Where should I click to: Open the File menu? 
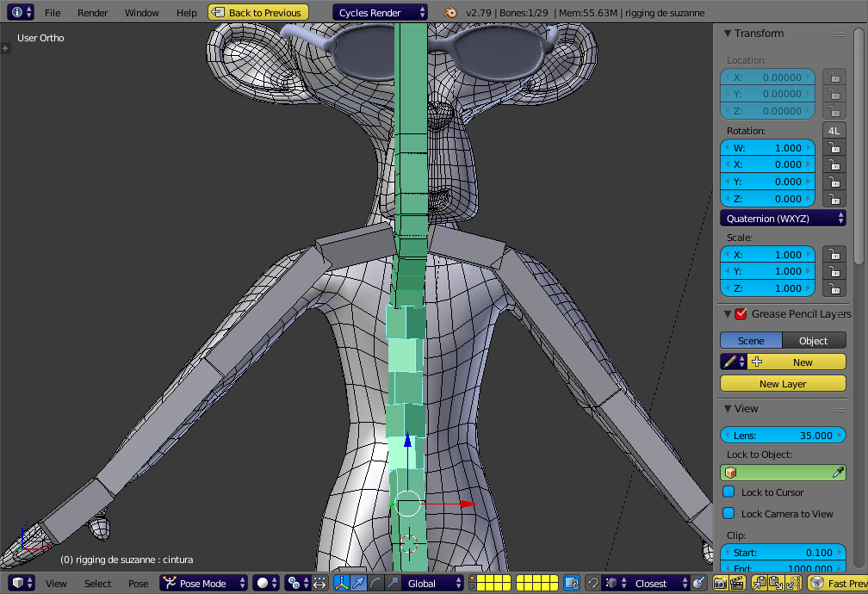click(x=53, y=12)
